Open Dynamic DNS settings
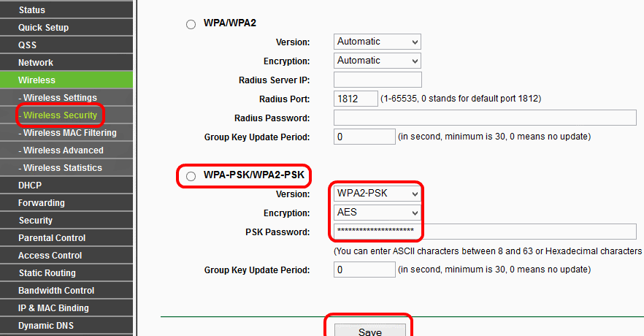This screenshot has height=336, width=644. 46,326
